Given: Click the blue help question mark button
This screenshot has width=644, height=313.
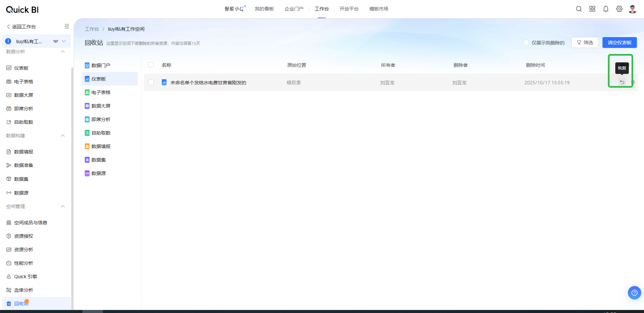Looking at the screenshot, I should [x=634, y=293].
